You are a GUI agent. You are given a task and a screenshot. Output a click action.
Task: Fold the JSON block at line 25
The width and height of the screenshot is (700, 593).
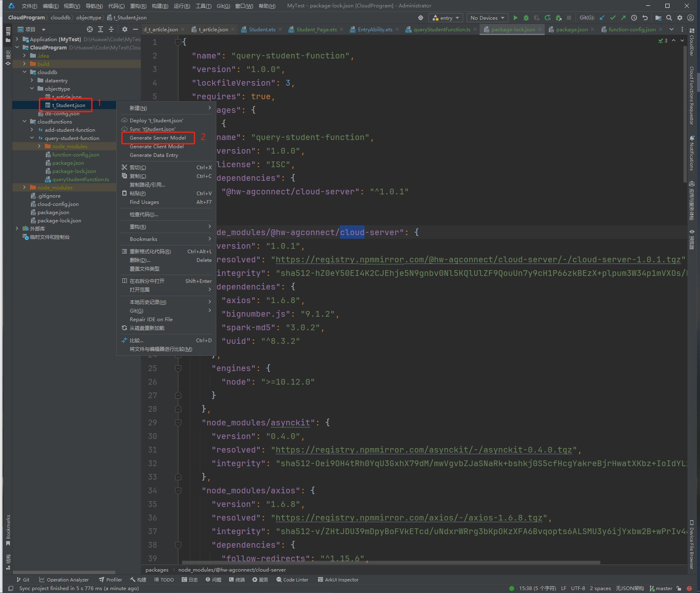[x=178, y=368]
